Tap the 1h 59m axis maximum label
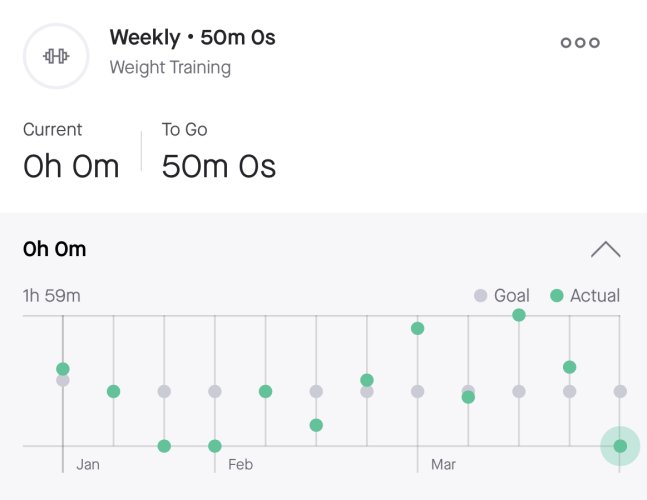The image size is (647, 500). (x=52, y=296)
